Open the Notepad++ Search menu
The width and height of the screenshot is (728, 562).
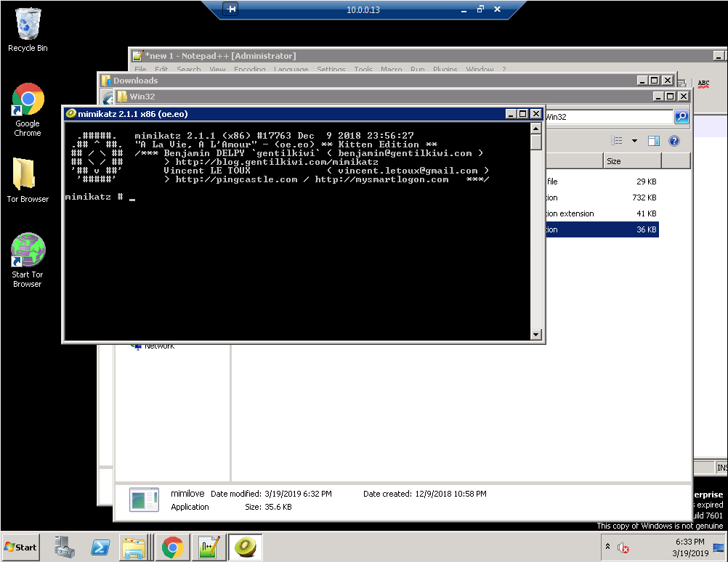point(188,70)
